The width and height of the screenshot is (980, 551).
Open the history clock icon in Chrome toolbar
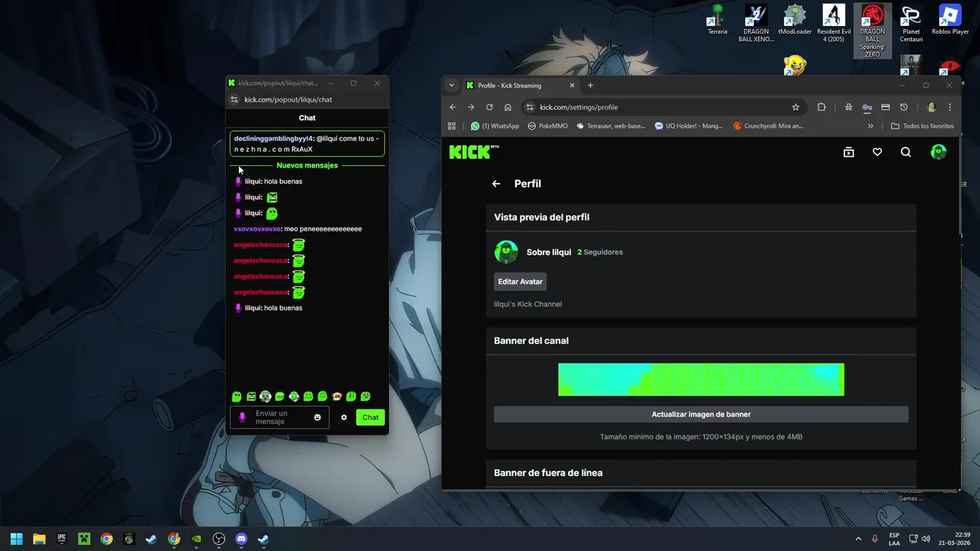903,107
